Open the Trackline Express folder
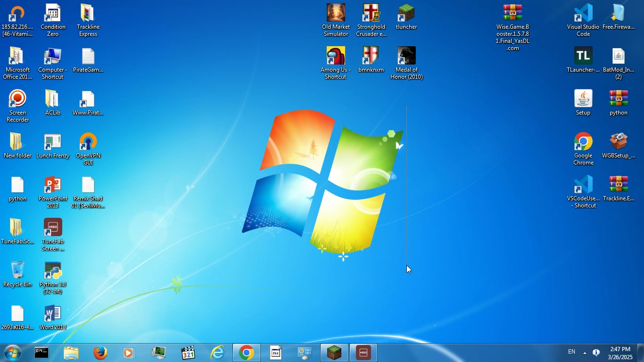The width and height of the screenshot is (644, 362). [x=88, y=21]
